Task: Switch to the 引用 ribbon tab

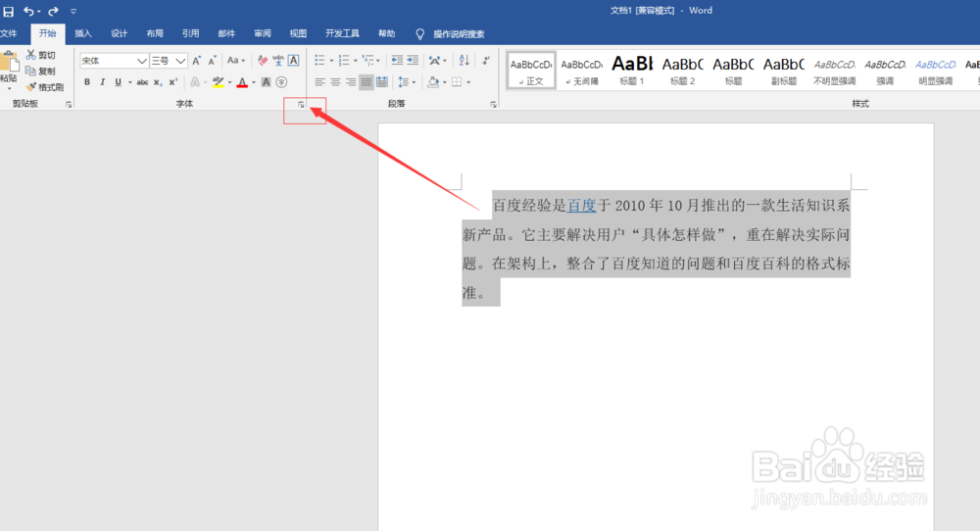Action: pyautogui.click(x=191, y=33)
